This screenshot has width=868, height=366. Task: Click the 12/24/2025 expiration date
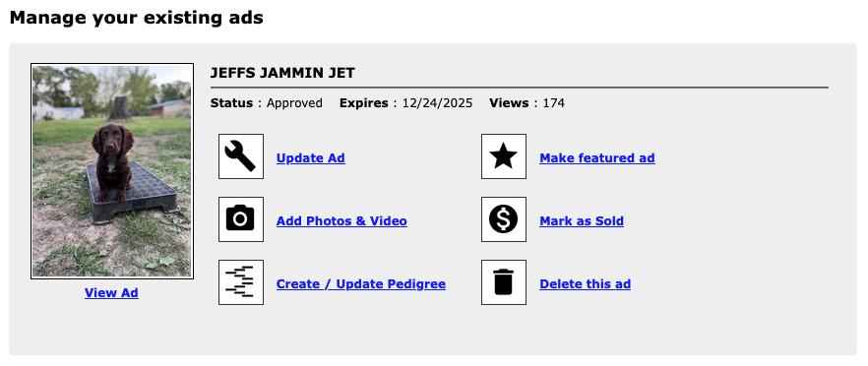(437, 103)
